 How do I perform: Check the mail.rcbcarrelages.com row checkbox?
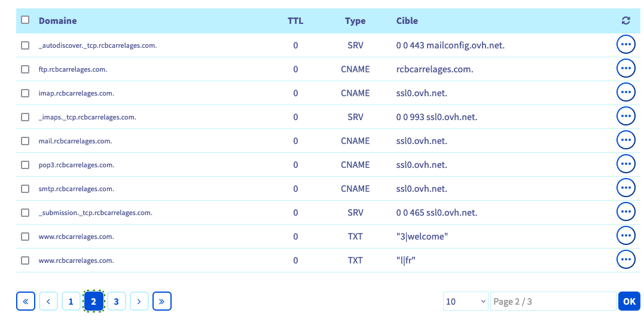point(25,141)
